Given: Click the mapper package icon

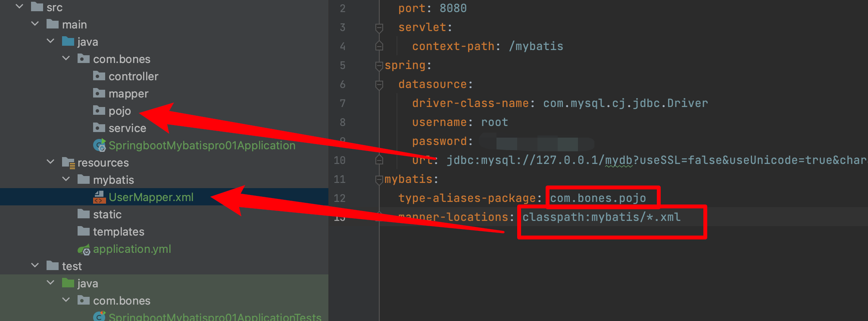Looking at the screenshot, I should (99, 93).
